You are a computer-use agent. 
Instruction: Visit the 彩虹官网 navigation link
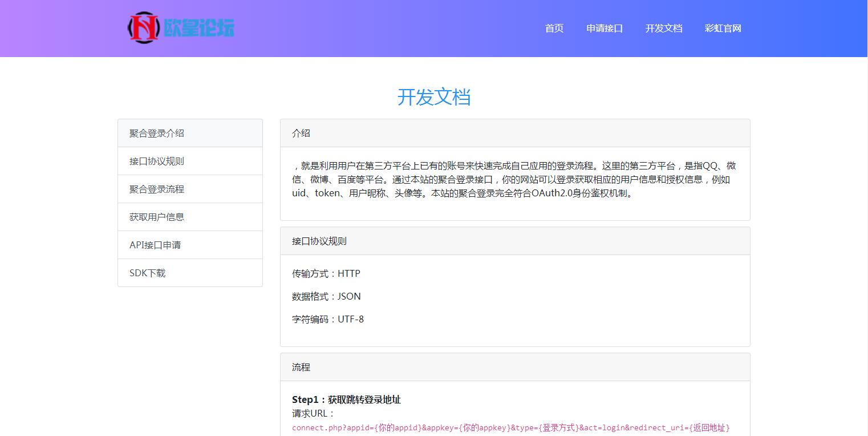[x=723, y=29]
